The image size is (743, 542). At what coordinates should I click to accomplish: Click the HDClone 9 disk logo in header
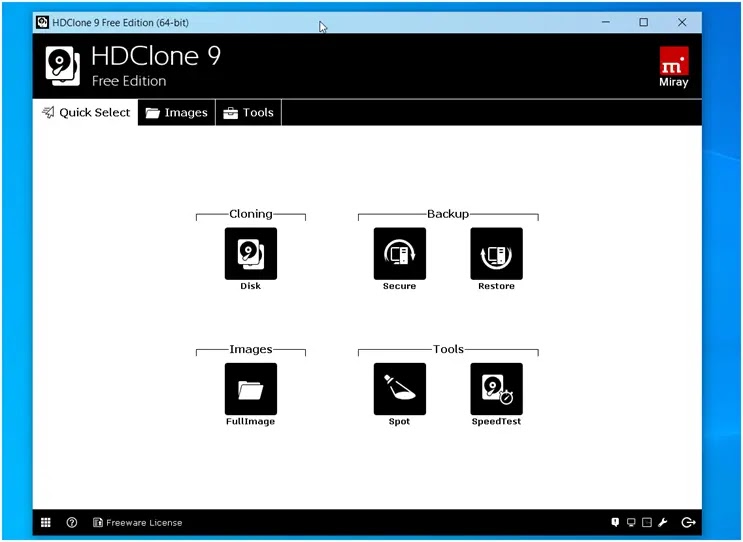(x=63, y=66)
